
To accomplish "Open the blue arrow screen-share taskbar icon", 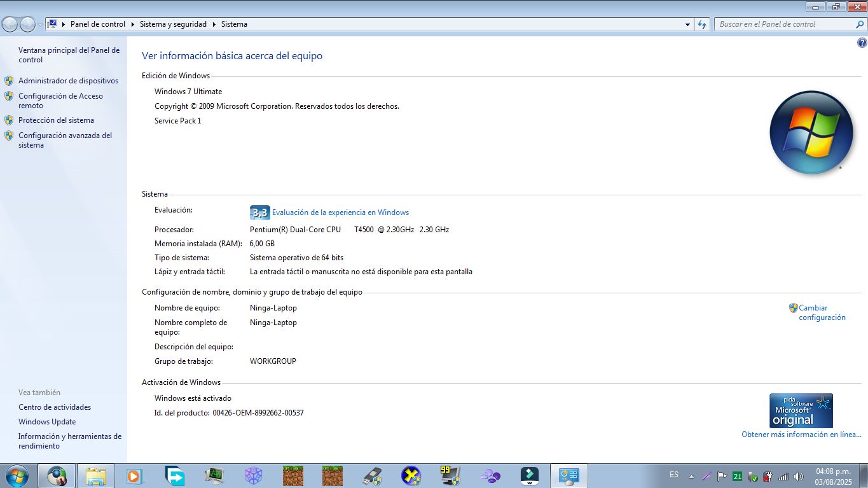I will click(x=174, y=476).
